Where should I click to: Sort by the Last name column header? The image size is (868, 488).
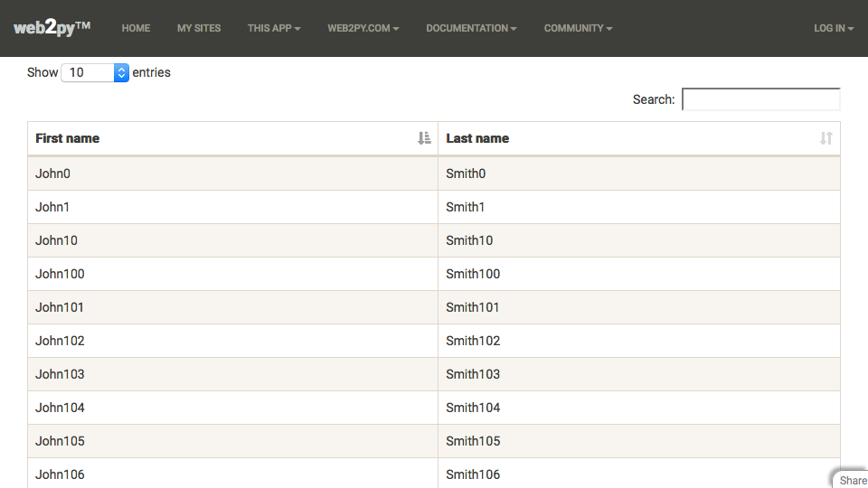639,138
